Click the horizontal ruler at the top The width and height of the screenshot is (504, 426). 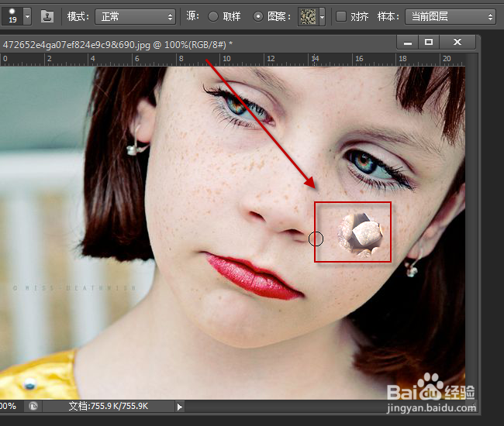(x=233, y=60)
